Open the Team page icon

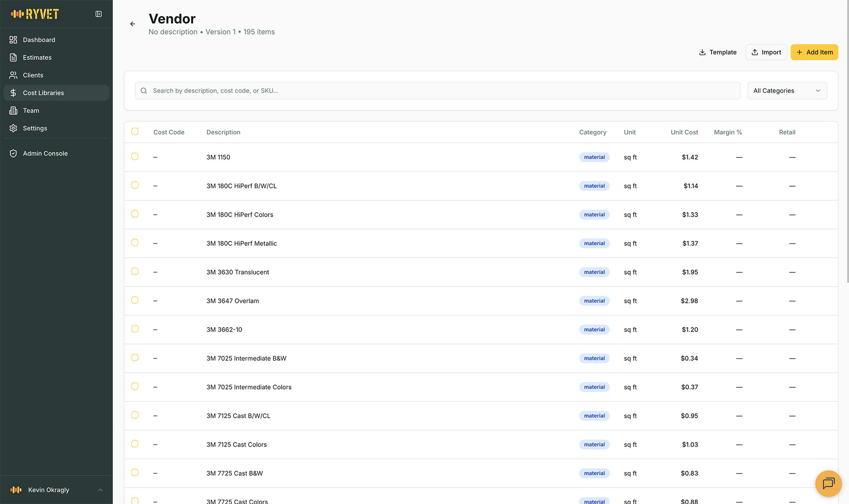pyautogui.click(x=13, y=111)
